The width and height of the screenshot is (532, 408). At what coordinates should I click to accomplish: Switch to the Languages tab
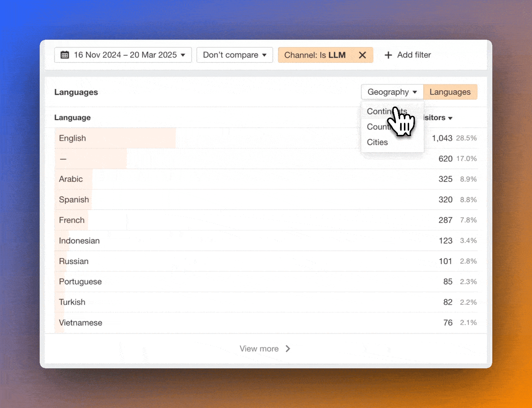450,92
